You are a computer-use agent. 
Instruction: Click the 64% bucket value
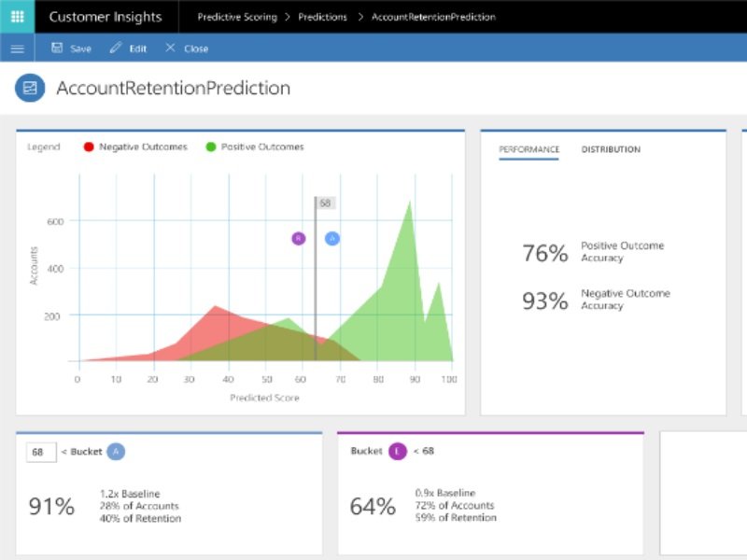coord(373,506)
